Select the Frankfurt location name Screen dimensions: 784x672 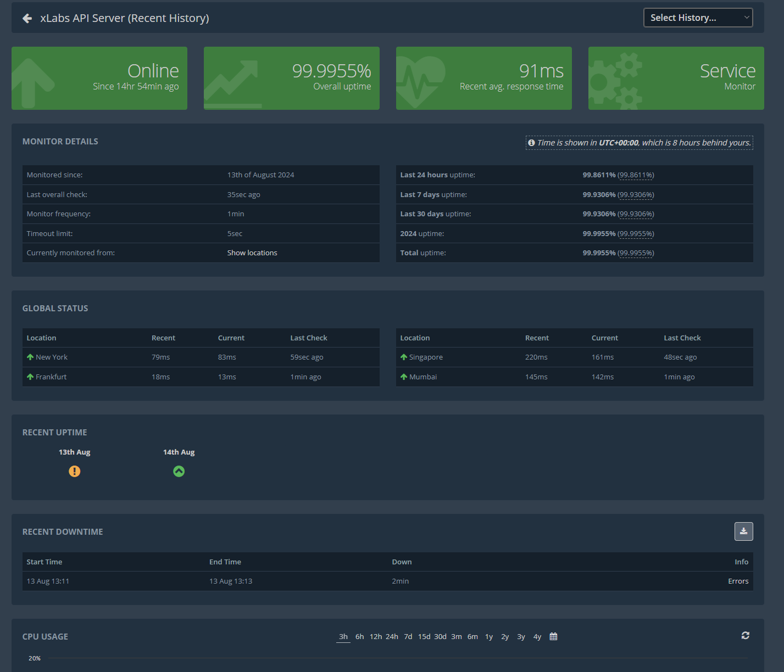point(51,377)
